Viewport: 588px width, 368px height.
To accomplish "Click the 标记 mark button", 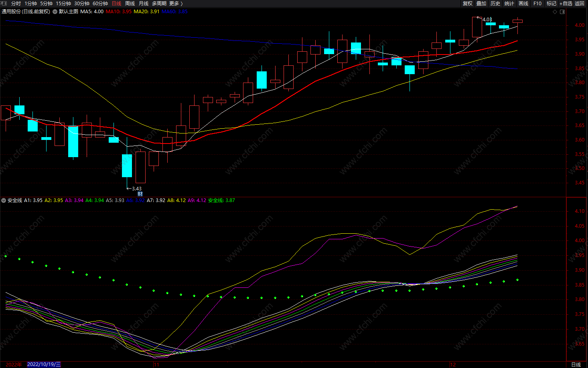I will coord(552,4).
